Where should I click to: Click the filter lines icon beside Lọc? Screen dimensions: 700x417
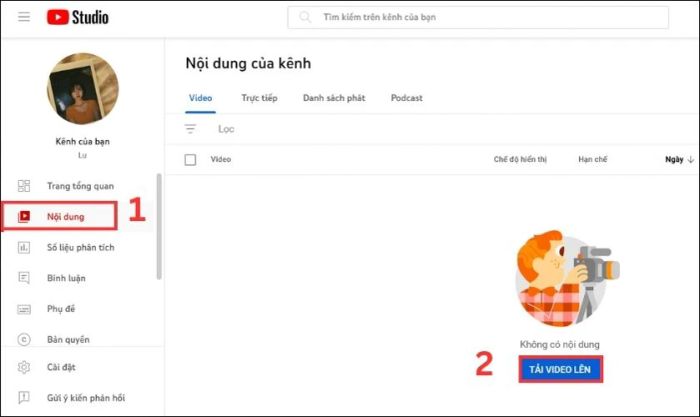click(190, 129)
